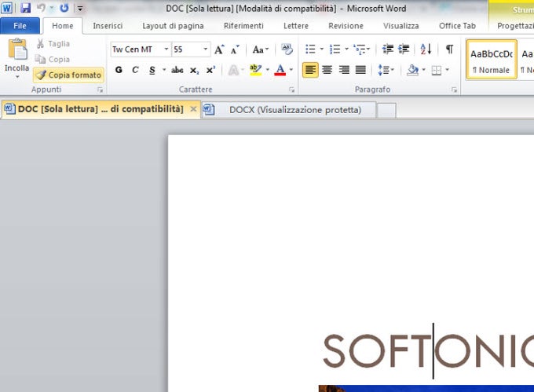Viewport: 534px width, 392px height.
Task: Toggle superscript formatting
Action: coord(210,70)
